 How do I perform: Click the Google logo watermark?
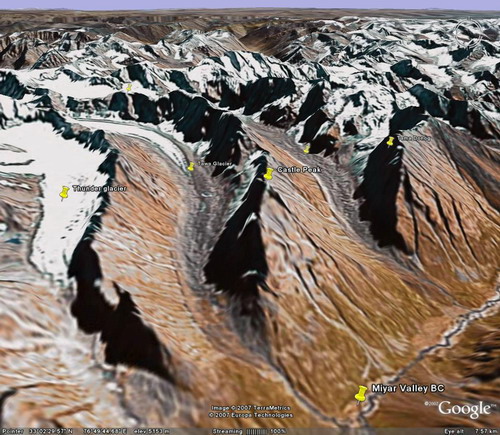click(x=465, y=409)
